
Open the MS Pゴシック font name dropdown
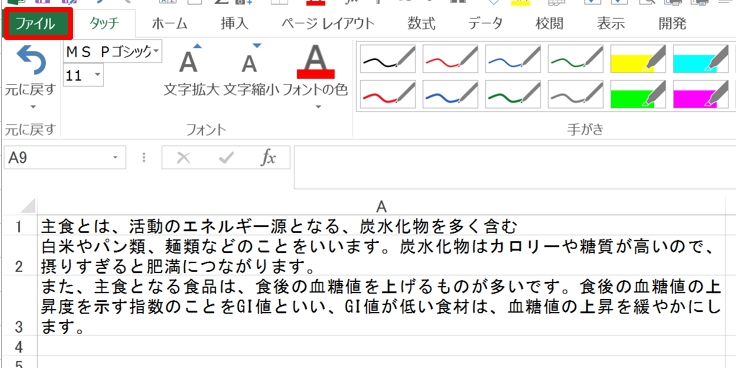coord(156,51)
